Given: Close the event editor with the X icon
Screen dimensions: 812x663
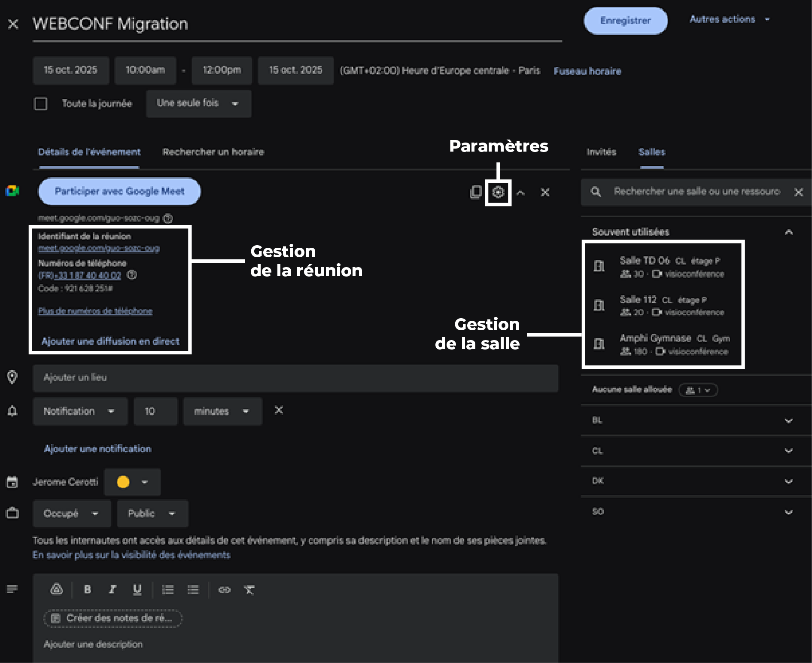Looking at the screenshot, I should pyautogui.click(x=13, y=24).
